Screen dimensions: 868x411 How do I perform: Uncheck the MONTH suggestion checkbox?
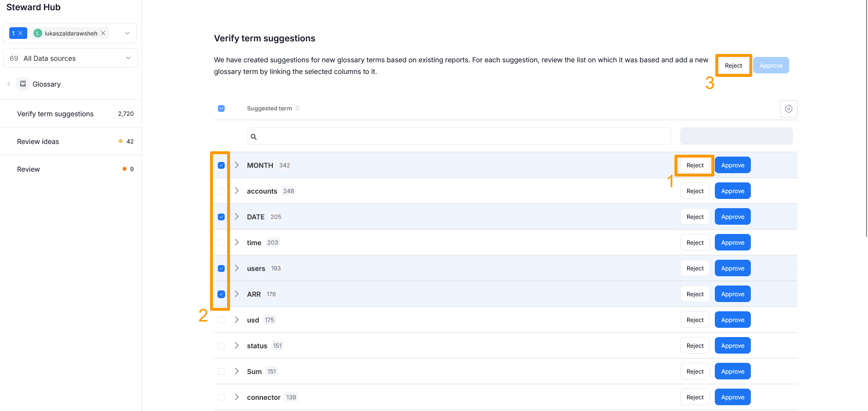[x=221, y=165]
